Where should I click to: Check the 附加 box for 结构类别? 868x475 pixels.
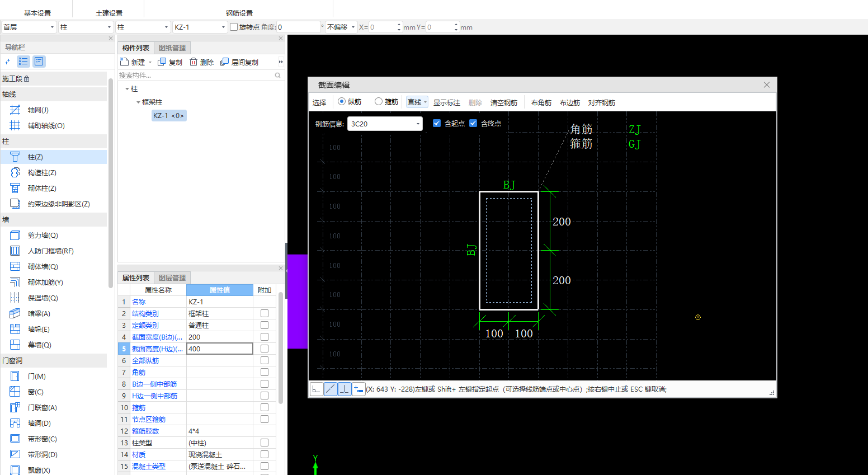click(265, 314)
